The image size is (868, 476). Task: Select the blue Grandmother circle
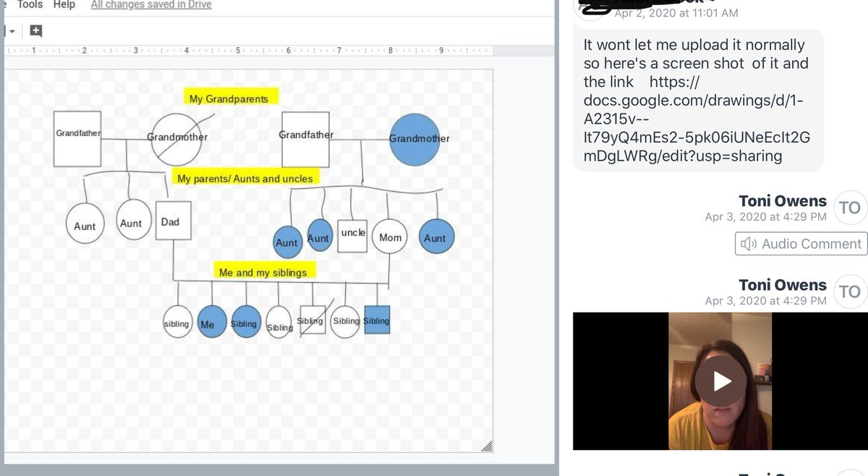(x=414, y=138)
